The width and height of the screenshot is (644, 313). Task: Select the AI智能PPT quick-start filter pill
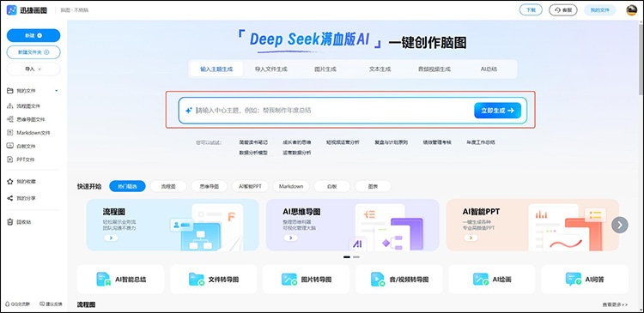tap(250, 186)
